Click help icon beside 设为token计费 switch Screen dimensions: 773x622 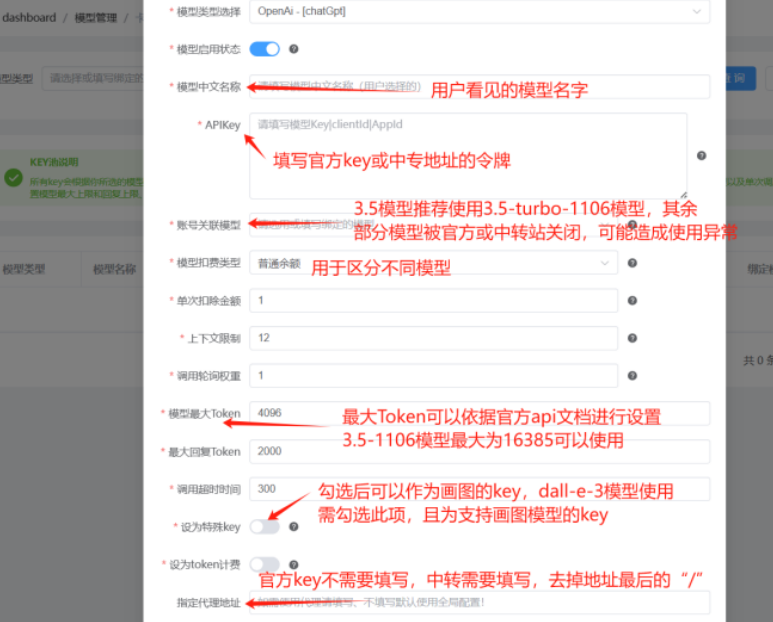pyautogui.click(x=294, y=564)
